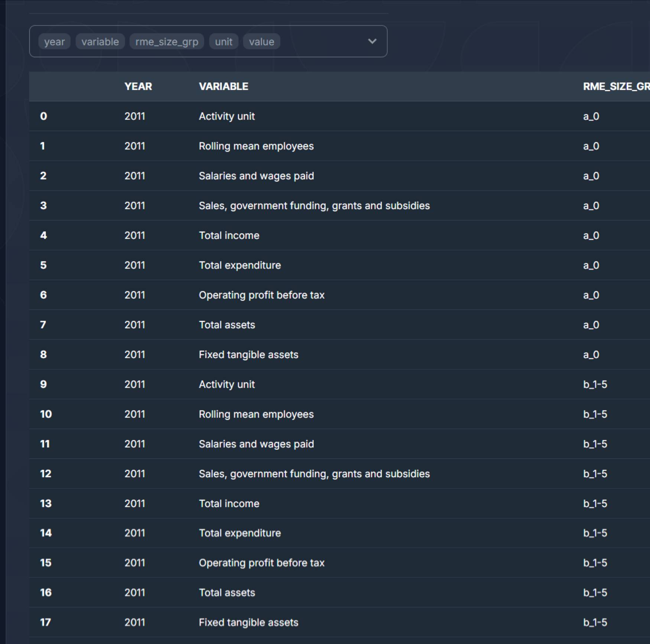Click the 2011 year cell in row 15
The image size is (650, 644).
[x=135, y=563]
